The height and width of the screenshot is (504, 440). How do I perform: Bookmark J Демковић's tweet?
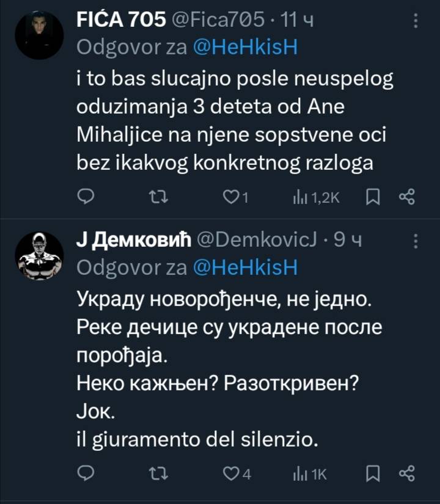pos(374,473)
